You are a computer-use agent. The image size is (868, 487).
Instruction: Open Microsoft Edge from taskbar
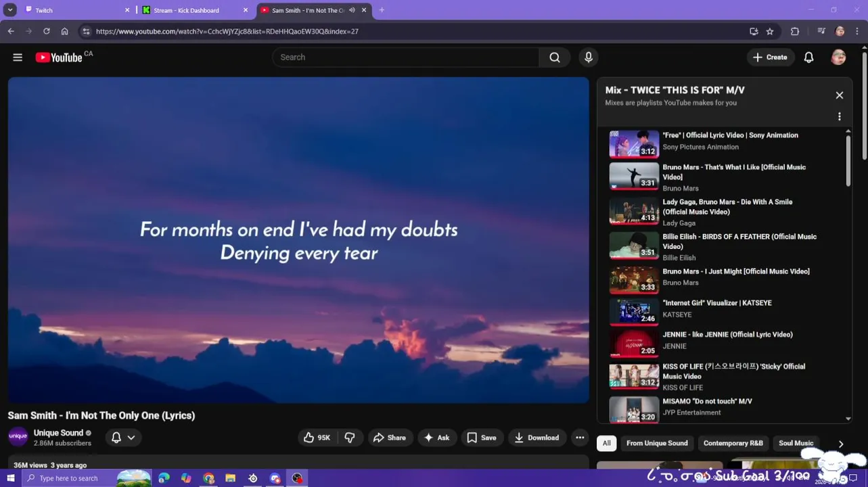pyautogui.click(x=164, y=478)
